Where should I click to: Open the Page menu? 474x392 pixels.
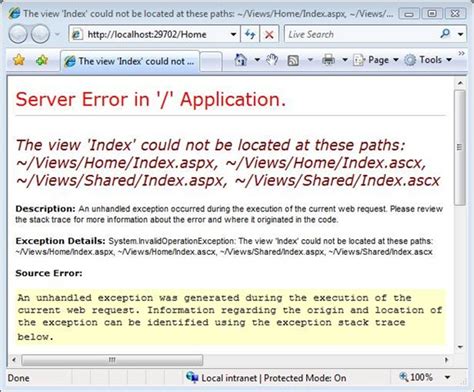[x=376, y=60]
